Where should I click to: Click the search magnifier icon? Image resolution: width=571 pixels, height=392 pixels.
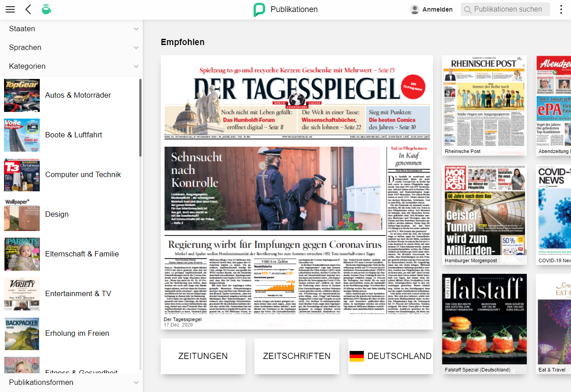(x=467, y=9)
